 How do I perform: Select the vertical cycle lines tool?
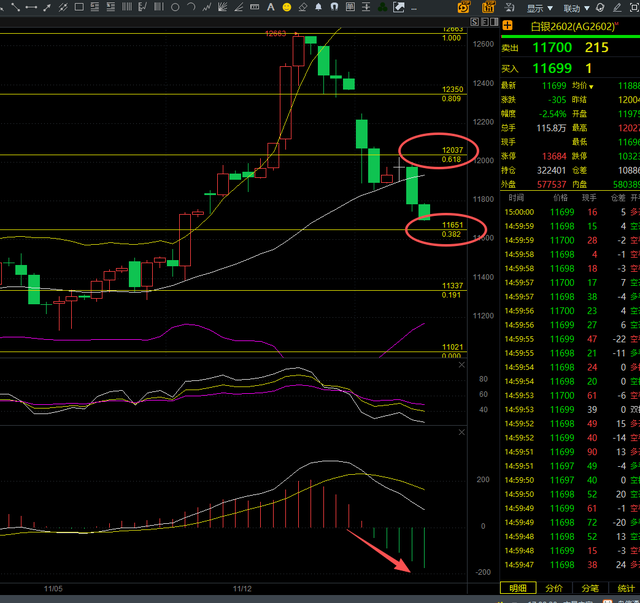point(127,7)
